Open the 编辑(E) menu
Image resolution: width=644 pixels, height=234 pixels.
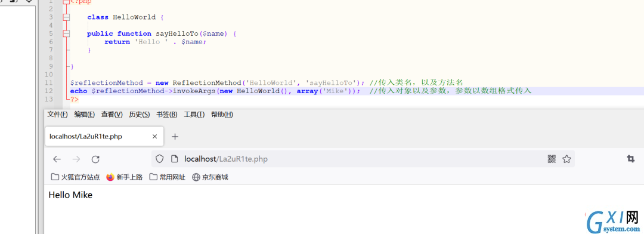(x=85, y=115)
